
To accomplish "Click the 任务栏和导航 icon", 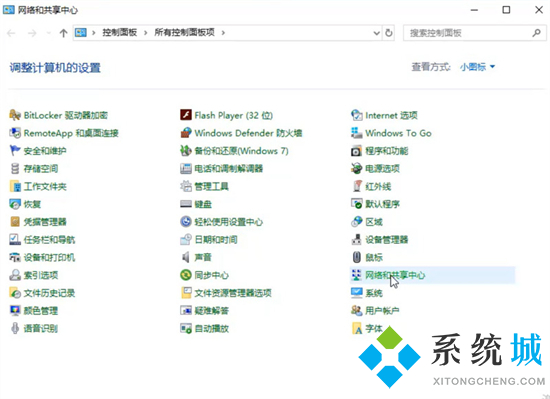I will [15, 239].
